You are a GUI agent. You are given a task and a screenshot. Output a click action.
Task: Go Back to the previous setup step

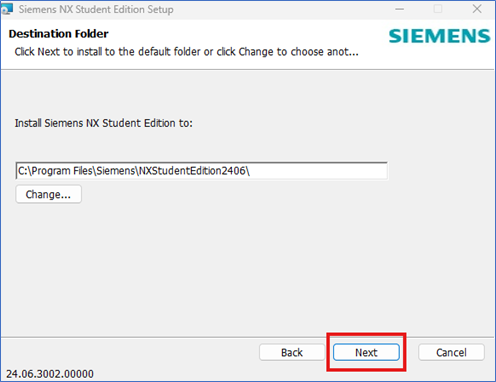coord(292,352)
